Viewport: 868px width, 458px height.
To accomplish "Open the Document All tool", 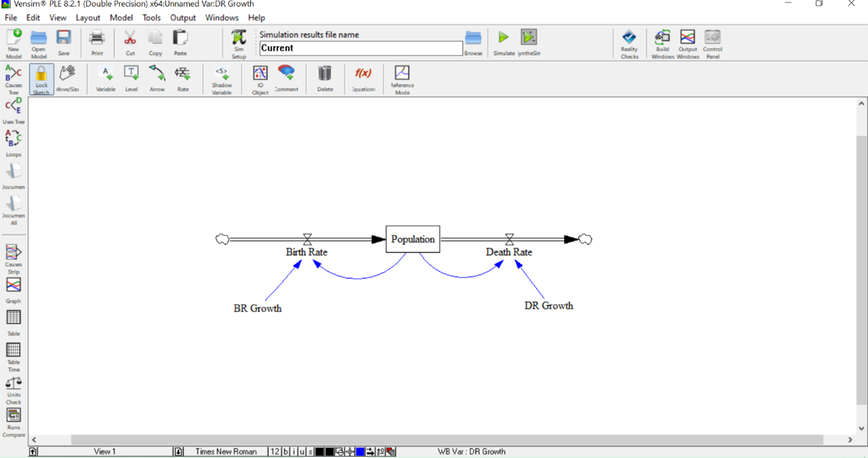I will pyautogui.click(x=13, y=210).
